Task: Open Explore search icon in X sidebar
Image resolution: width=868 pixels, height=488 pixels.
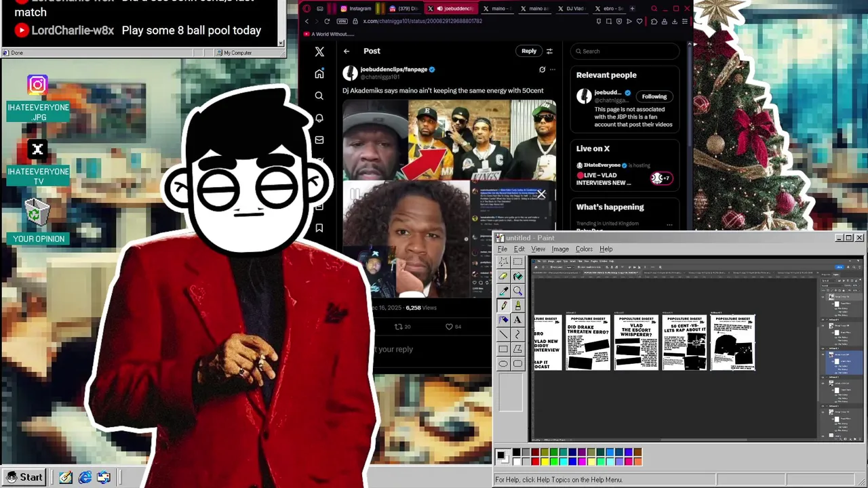Action: pos(319,96)
